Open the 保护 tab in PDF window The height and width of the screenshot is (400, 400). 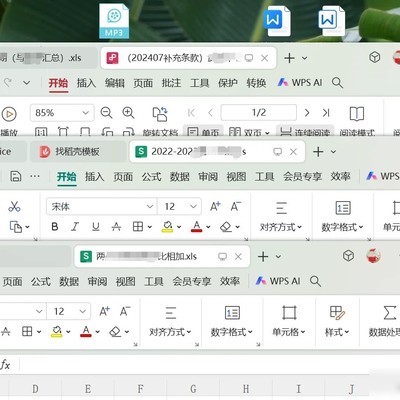coord(228,83)
